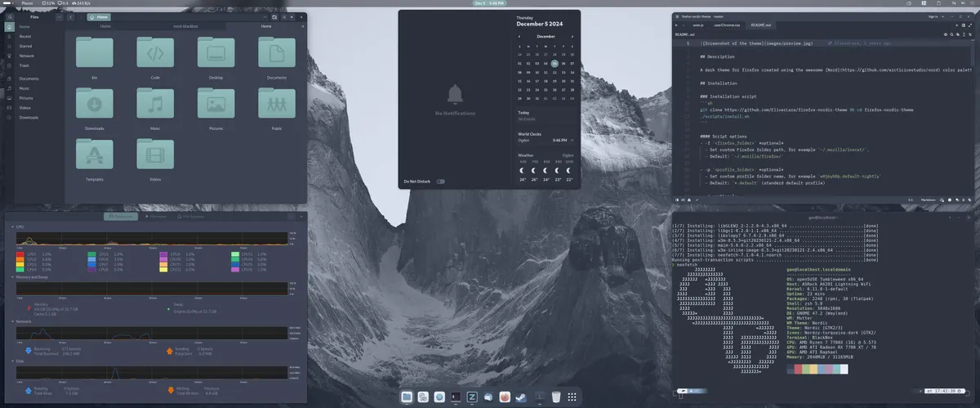Open the Desktop folder icon in Files
Screen dimensions: 980x408
[x=216, y=54]
